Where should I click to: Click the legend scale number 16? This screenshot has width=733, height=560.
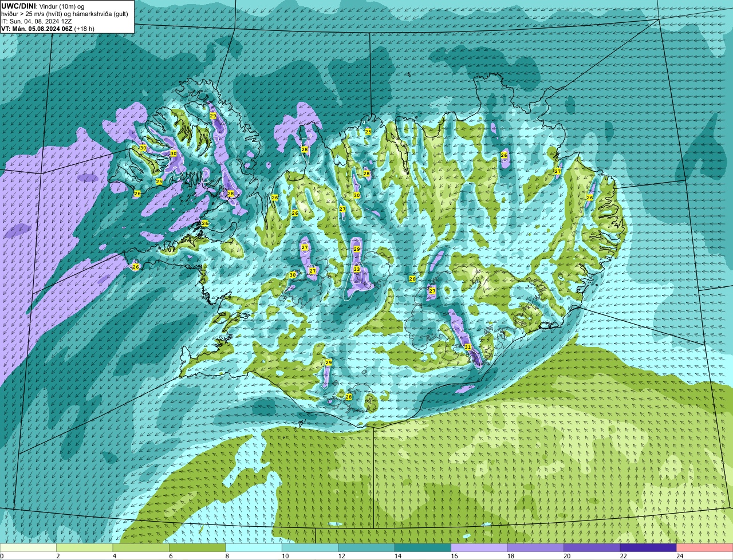[454, 556]
